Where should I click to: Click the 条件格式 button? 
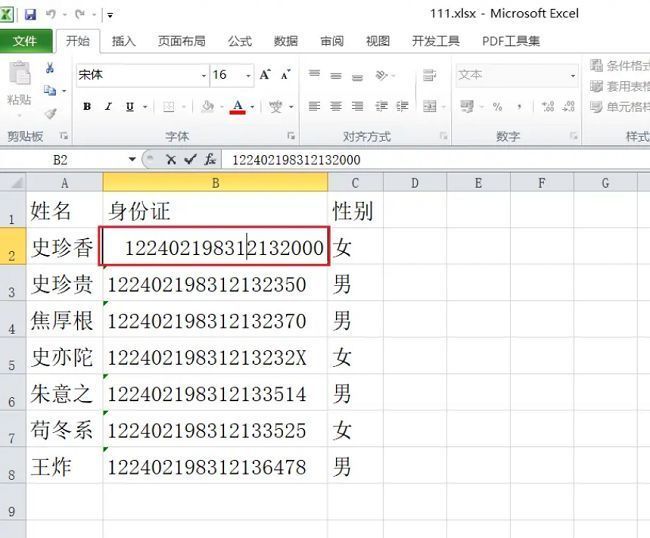(x=618, y=66)
